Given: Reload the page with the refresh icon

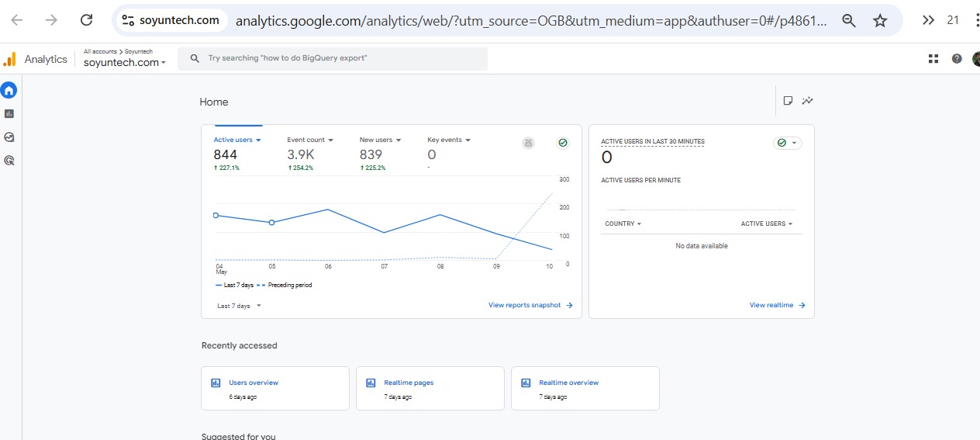Looking at the screenshot, I should pos(87,20).
